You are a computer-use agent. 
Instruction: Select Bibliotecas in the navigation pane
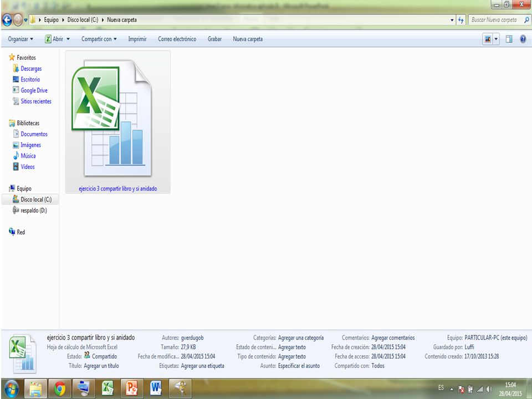(24, 123)
